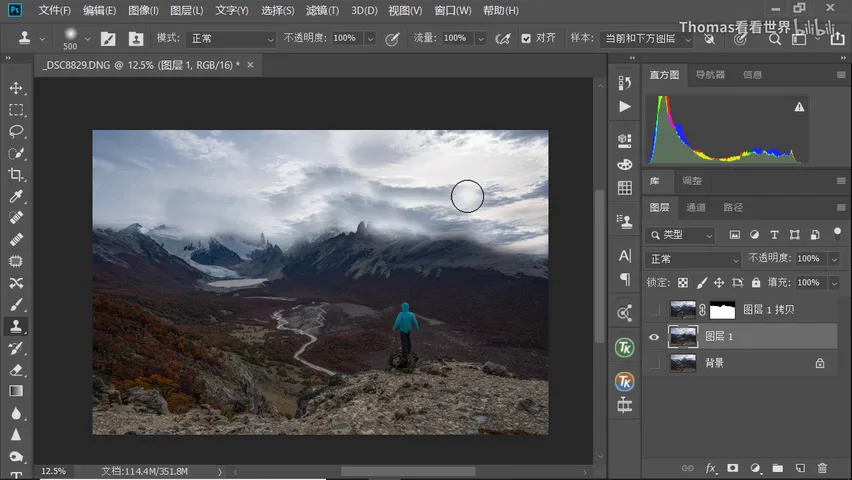The height and width of the screenshot is (480, 852).
Task: Select the Blur tool droplet icon
Action: 16,413
